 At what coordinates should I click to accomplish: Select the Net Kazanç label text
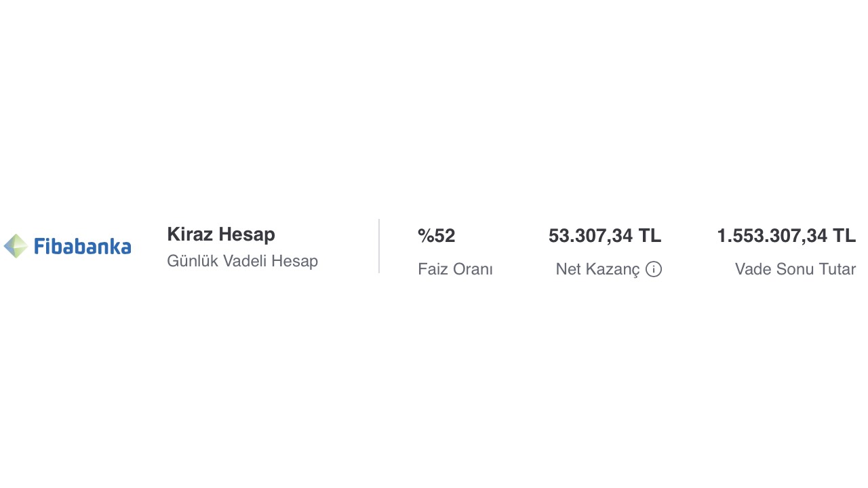tap(597, 269)
